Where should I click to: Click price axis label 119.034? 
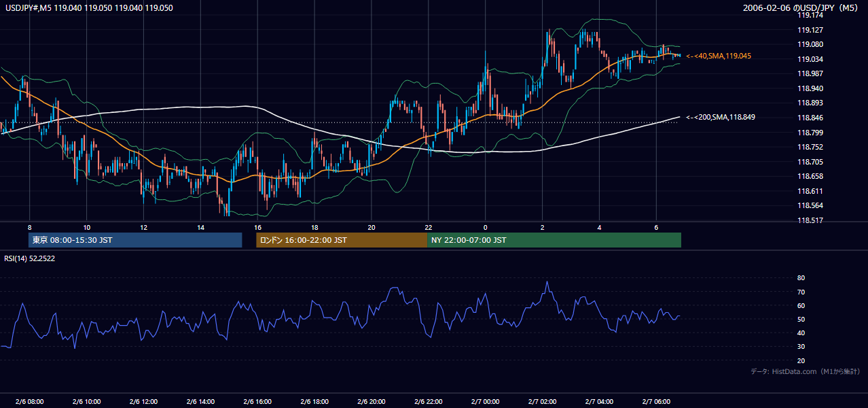[x=810, y=59]
